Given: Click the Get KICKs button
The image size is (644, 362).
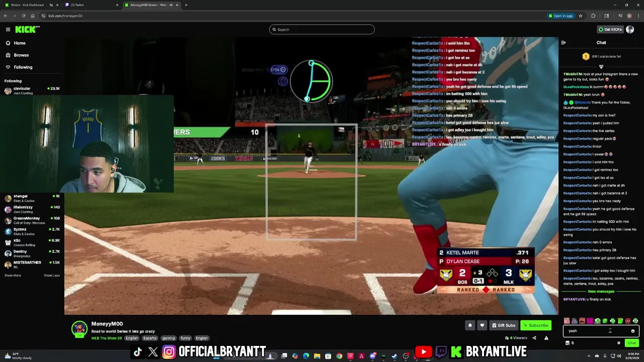Looking at the screenshot, I should (610, 30).
